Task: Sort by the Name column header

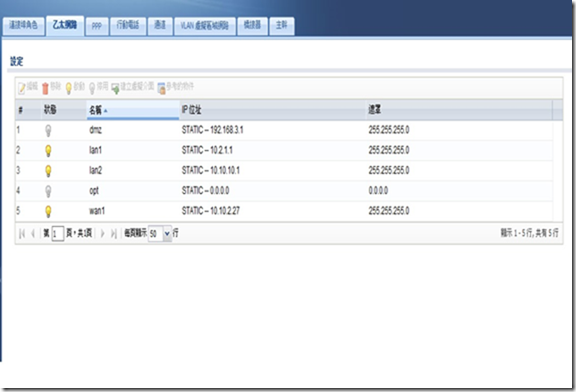Action: click(x=133, y=110)
